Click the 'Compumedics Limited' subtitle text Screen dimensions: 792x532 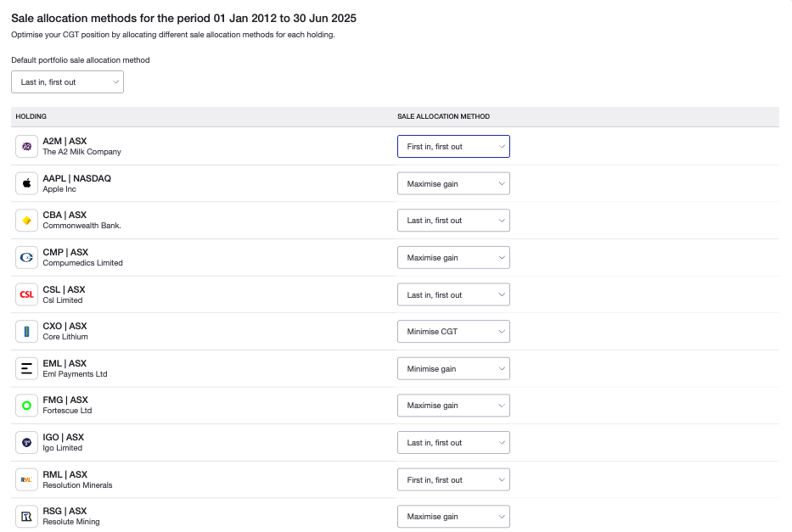click(83, 262)
